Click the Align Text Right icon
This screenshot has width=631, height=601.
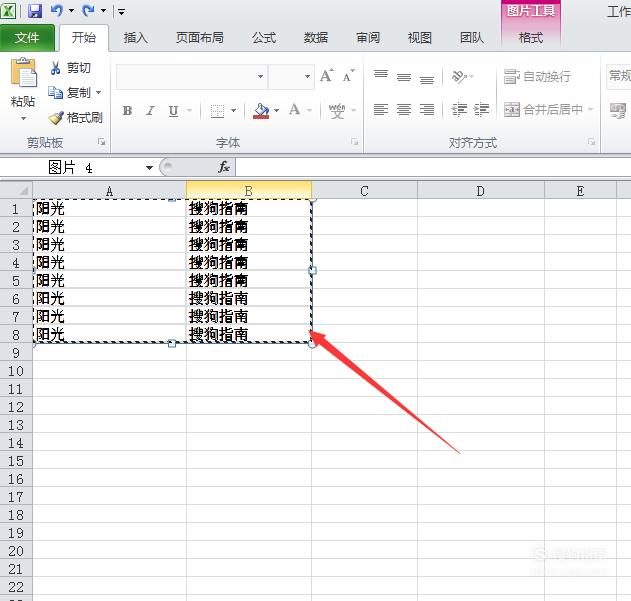tap(427, 109)
